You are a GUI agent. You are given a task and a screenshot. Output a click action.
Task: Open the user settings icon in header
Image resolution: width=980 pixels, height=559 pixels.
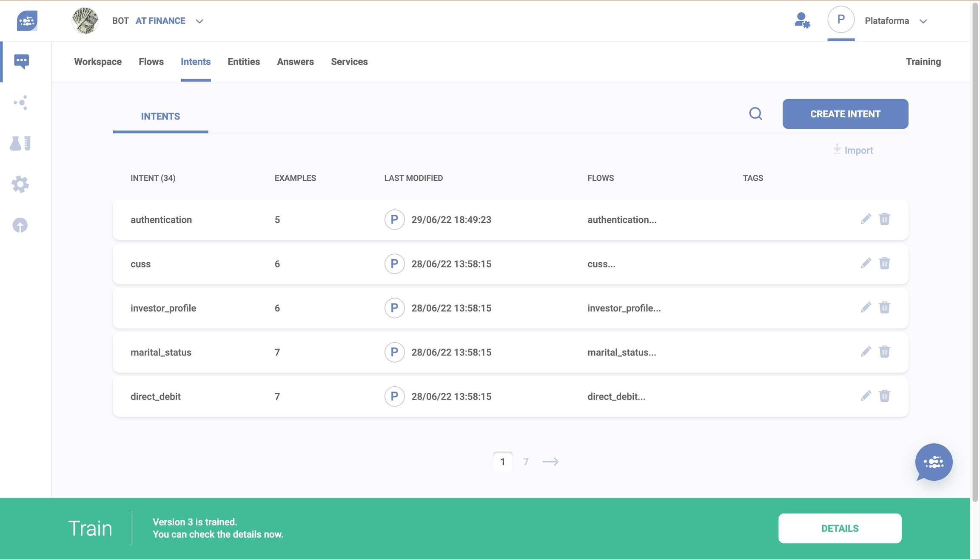pyautogui.click(x=802, y=20)
